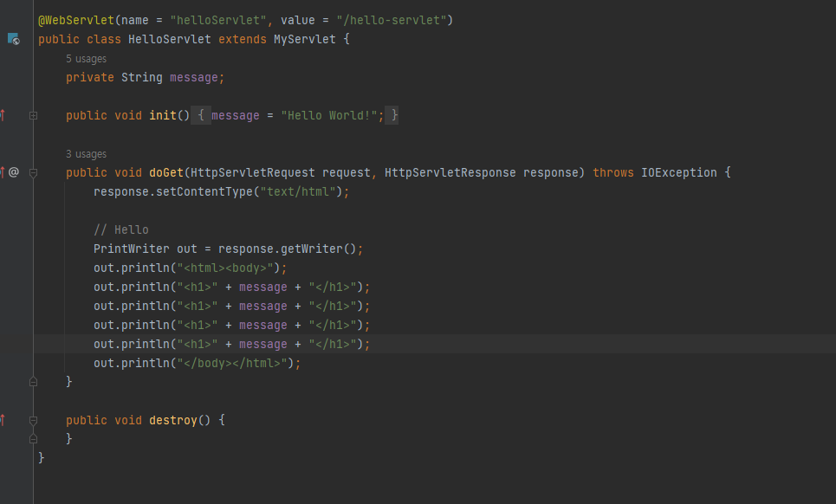The height and width of the screenshot is (504, 836).
Task: Click the 'extends' keyword
Action: 242,40
